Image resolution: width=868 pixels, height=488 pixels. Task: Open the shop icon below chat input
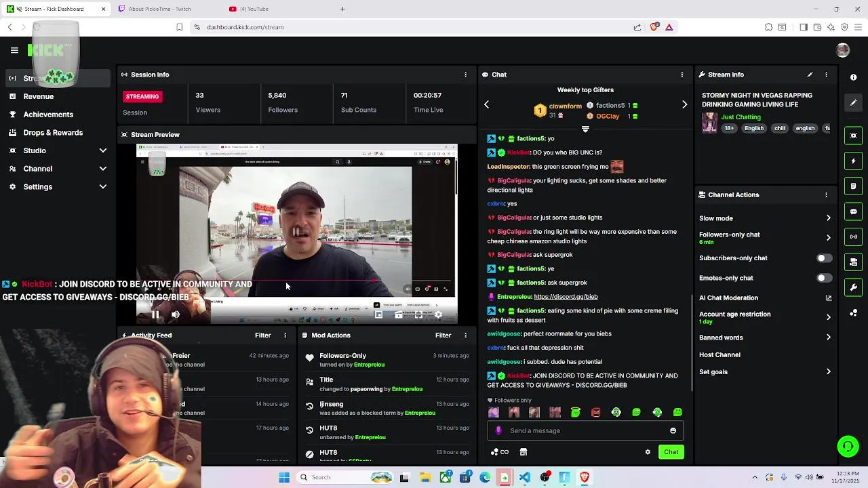point(524,452)
